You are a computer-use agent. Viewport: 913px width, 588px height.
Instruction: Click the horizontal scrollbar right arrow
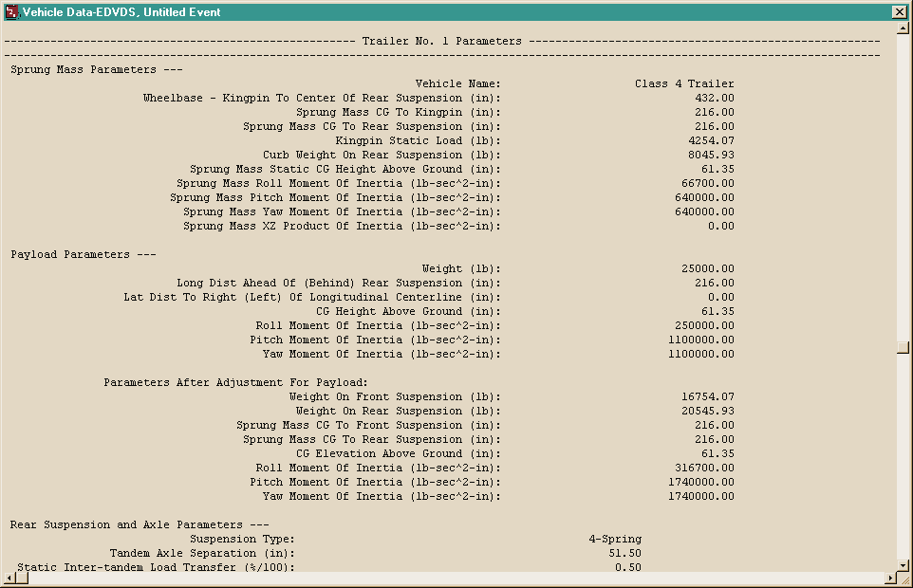[890, 578]
